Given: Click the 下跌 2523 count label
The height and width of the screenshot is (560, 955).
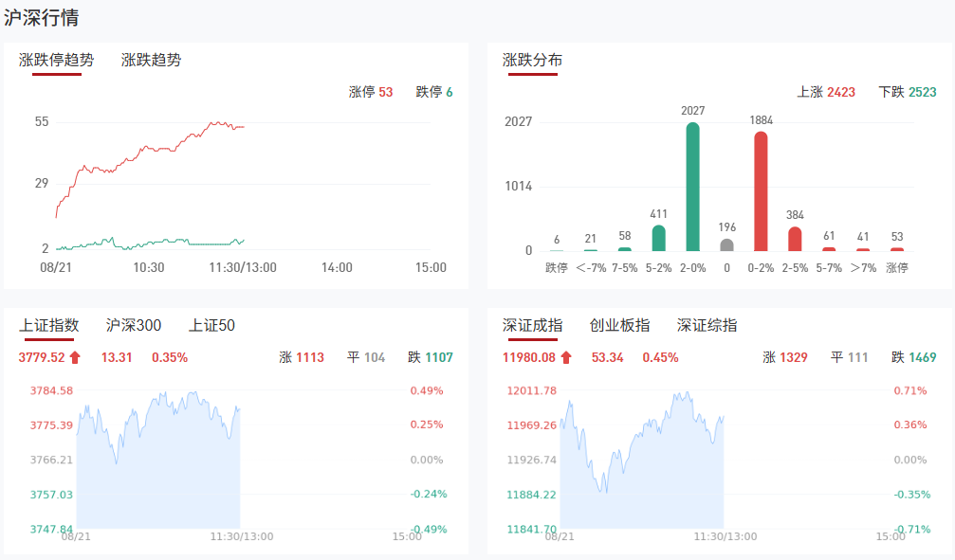Looking at the screenshot, I should [908, 92].
